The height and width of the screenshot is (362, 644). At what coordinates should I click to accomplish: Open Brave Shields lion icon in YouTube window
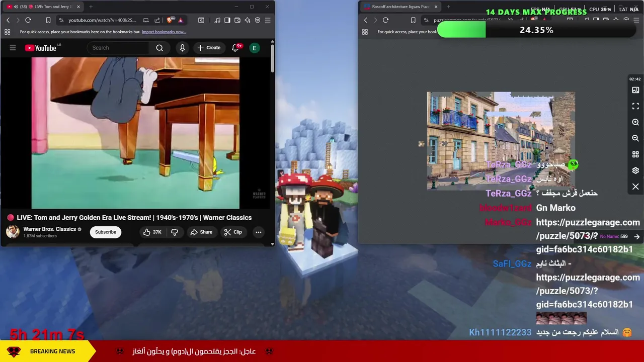(170, 20)
